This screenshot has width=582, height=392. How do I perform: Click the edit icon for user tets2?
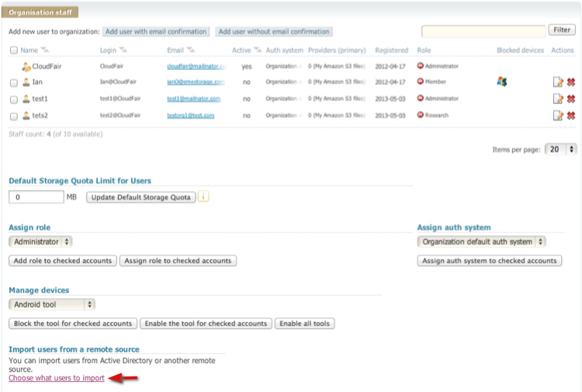point(557,116)
